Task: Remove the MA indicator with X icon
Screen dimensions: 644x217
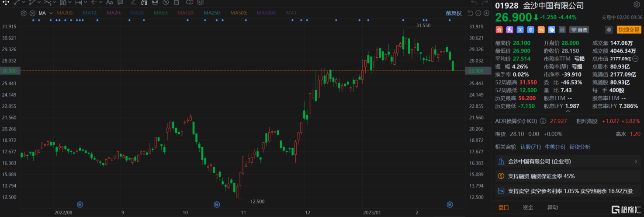Action: click(32, 13)
